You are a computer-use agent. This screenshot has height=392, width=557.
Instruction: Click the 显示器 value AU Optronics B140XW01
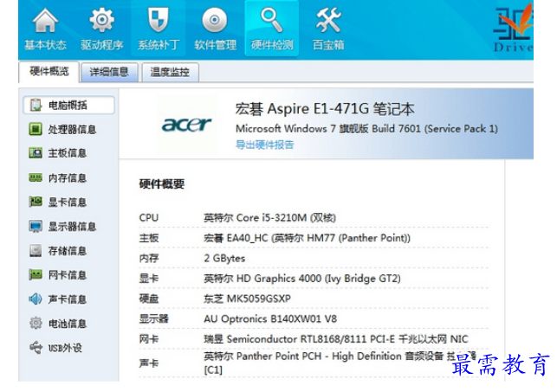(x=270, y=318)
